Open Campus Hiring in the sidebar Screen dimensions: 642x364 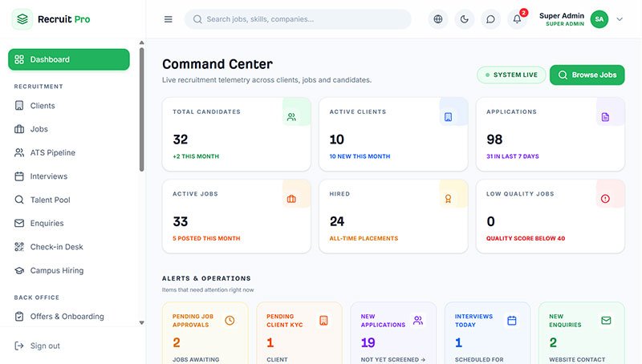[x=69, y=271]
